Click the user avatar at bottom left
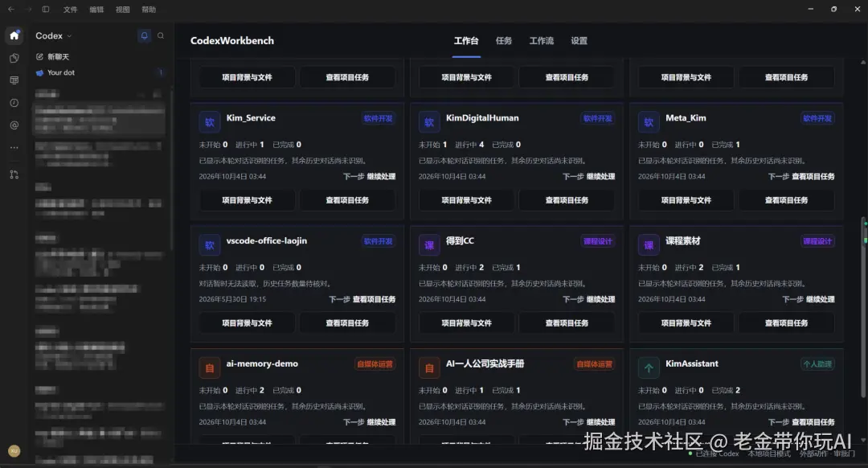This screenshot has width=868, height=468. click(x=14, y=451)
